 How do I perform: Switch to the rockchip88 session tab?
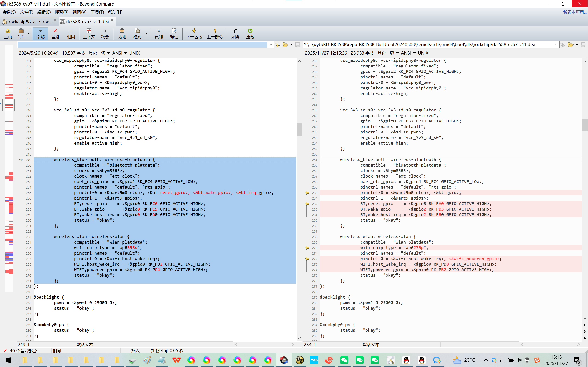[29, 22]
